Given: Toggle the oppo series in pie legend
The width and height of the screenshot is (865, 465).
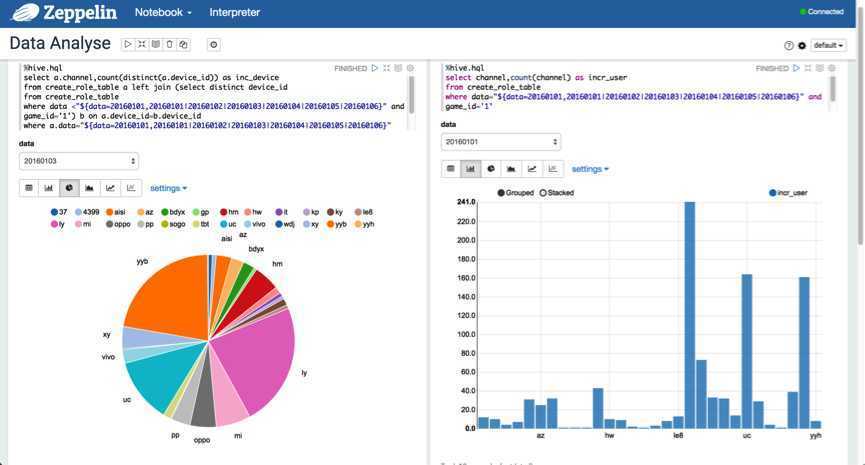Looking at the screenshot, I should [x=118, y=224].
